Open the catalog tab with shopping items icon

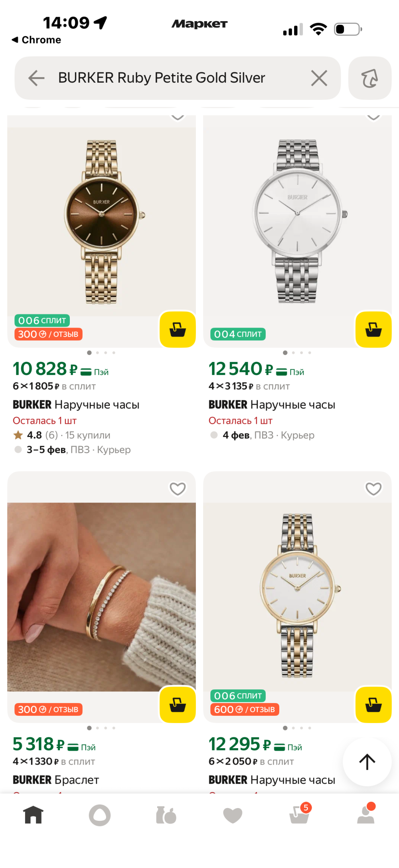point(166,815)
